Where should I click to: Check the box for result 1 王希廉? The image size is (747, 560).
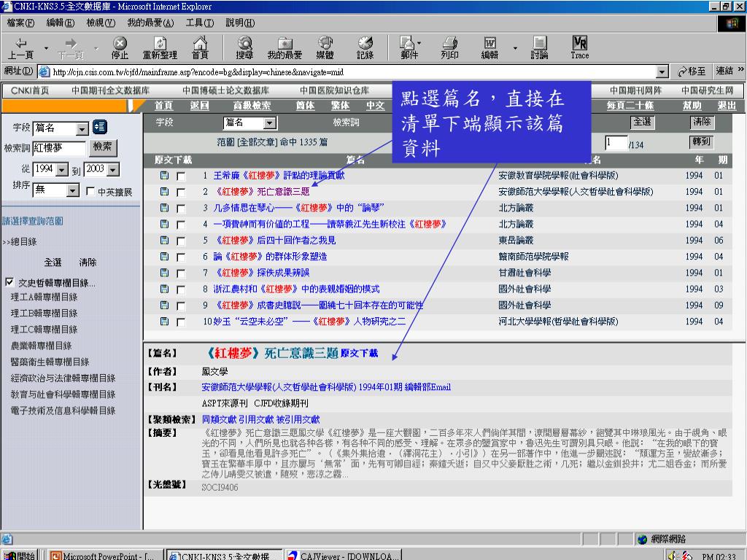(181, 176)
